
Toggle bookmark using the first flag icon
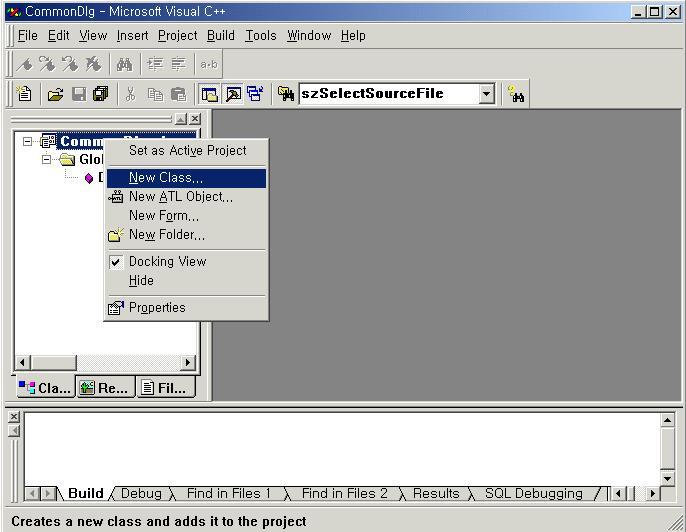click(x=24, y=64)
